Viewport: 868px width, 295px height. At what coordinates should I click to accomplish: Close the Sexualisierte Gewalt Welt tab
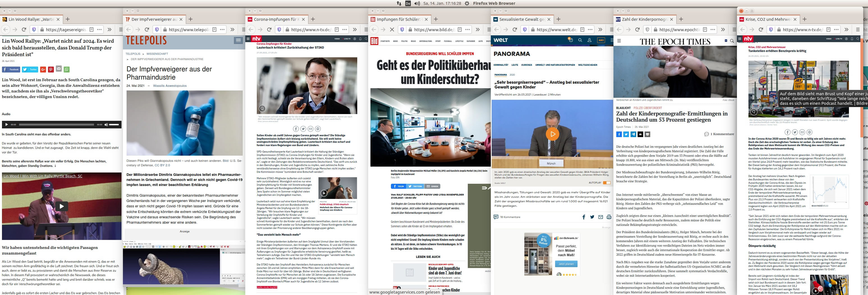pyautogui.click(x=549, y=19)
